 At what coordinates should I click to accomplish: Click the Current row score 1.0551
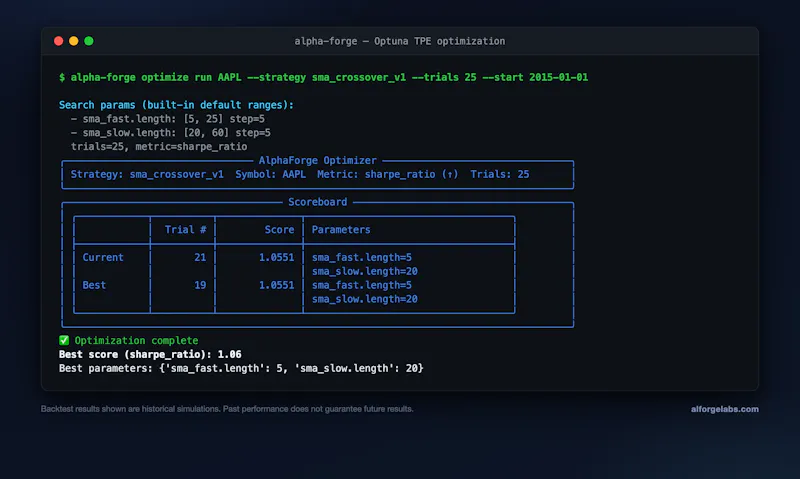tap(276, 258)
